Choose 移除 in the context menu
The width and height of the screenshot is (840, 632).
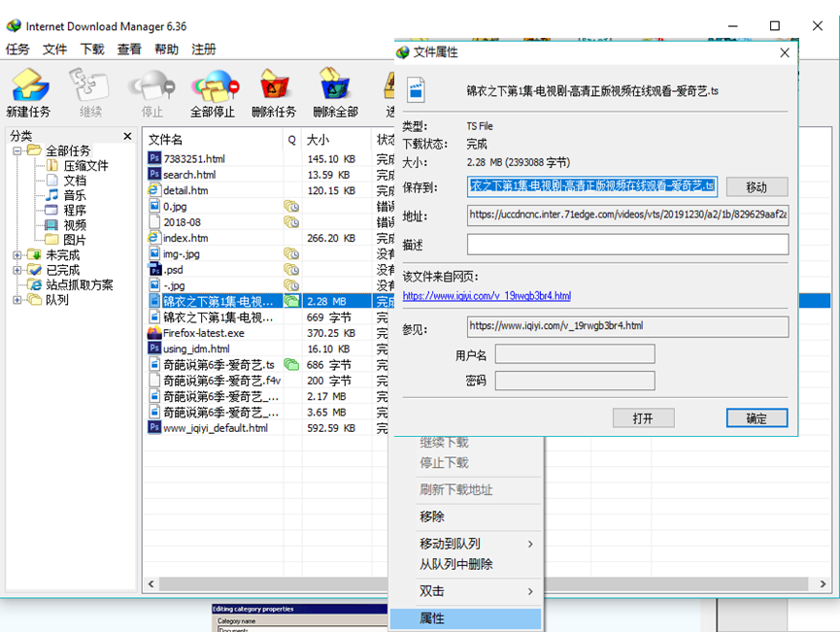tap(465, 516)
